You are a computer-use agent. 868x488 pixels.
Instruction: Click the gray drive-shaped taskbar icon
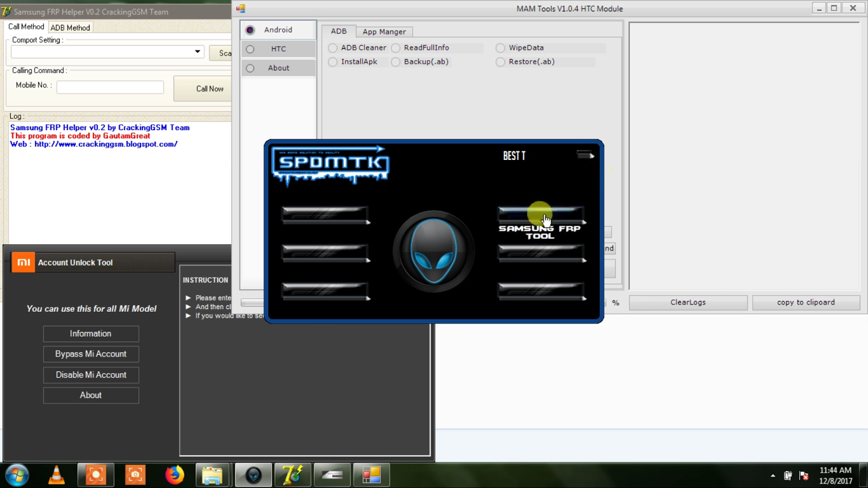[332, 475]
